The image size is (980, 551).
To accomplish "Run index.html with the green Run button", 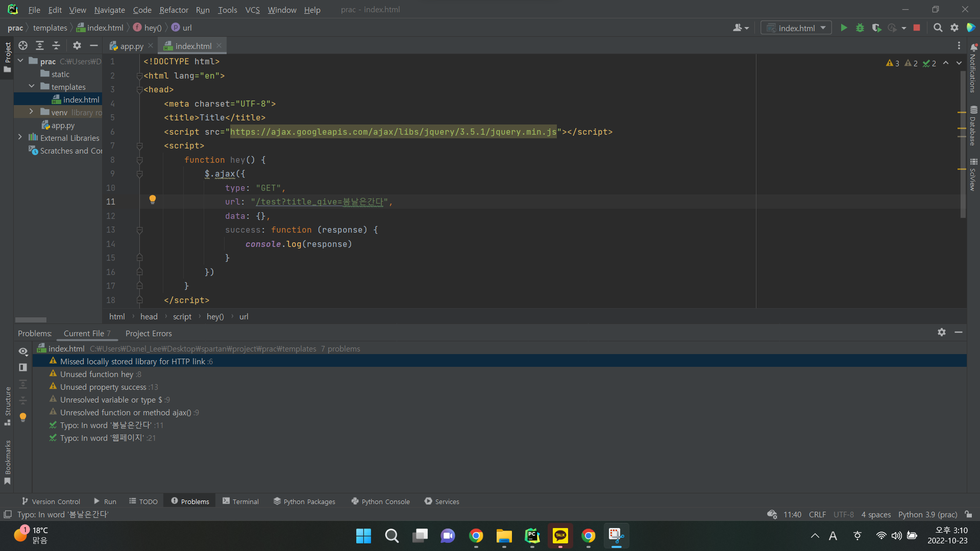I will click(844, 28).
